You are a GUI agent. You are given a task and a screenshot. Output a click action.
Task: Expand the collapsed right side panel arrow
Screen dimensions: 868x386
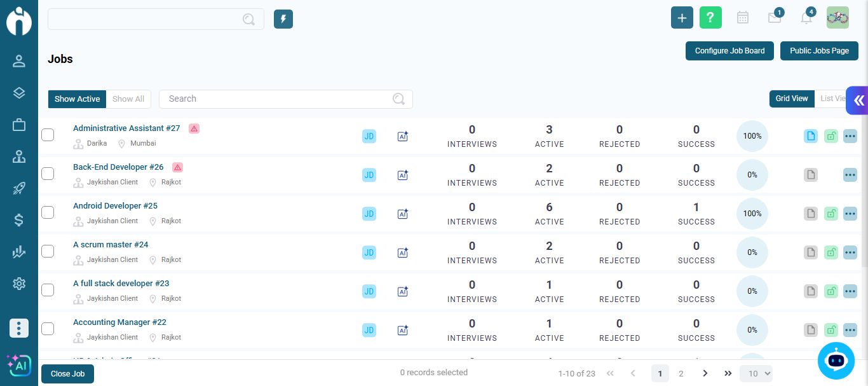858,100
